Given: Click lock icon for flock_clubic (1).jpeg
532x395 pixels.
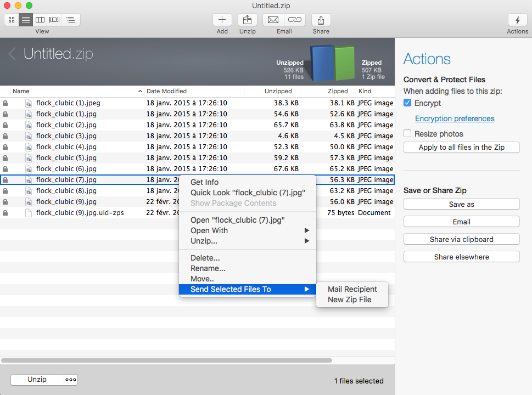Looking at the screenshot, I should point(5,103).
